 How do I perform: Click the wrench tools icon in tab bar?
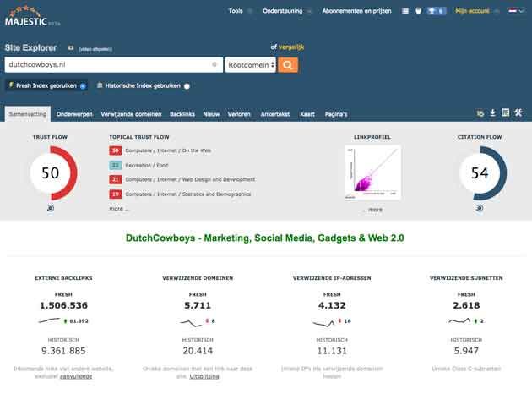tap(518, 112)
